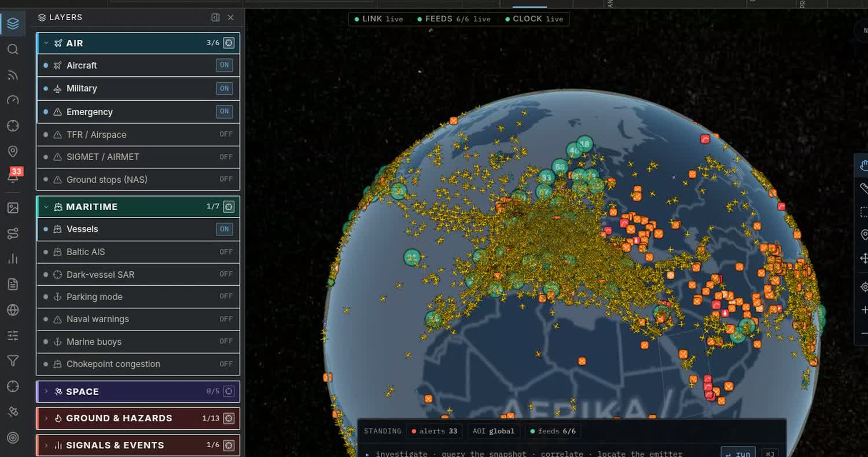Collapse the AIR group chevron
Viewport: 868px width, 457px height.
[46, 43]
